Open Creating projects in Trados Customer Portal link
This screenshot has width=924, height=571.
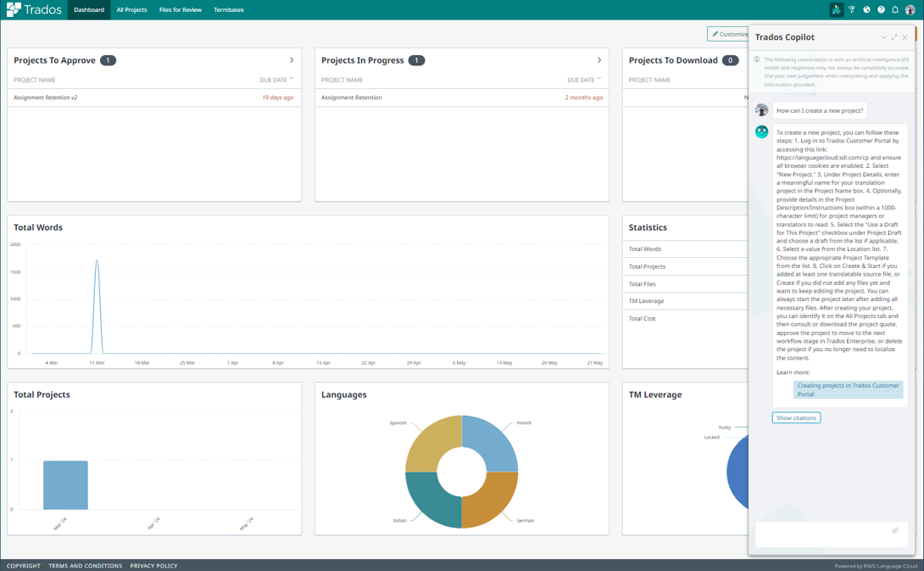pos(848,389)
